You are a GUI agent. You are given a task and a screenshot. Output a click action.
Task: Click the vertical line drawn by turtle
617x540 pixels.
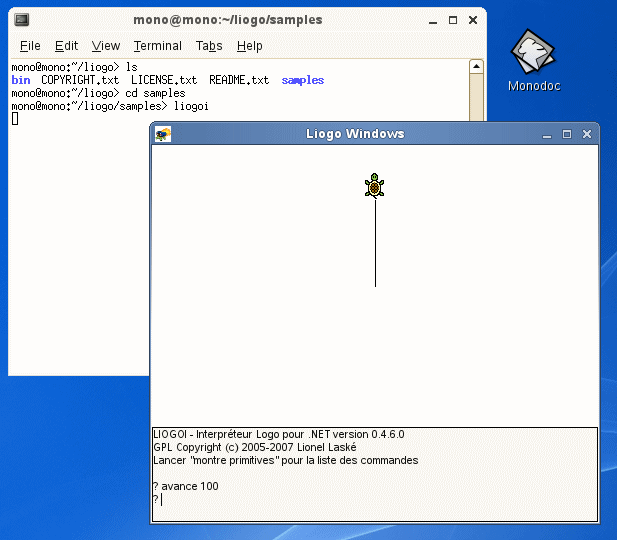pos(375,243)
